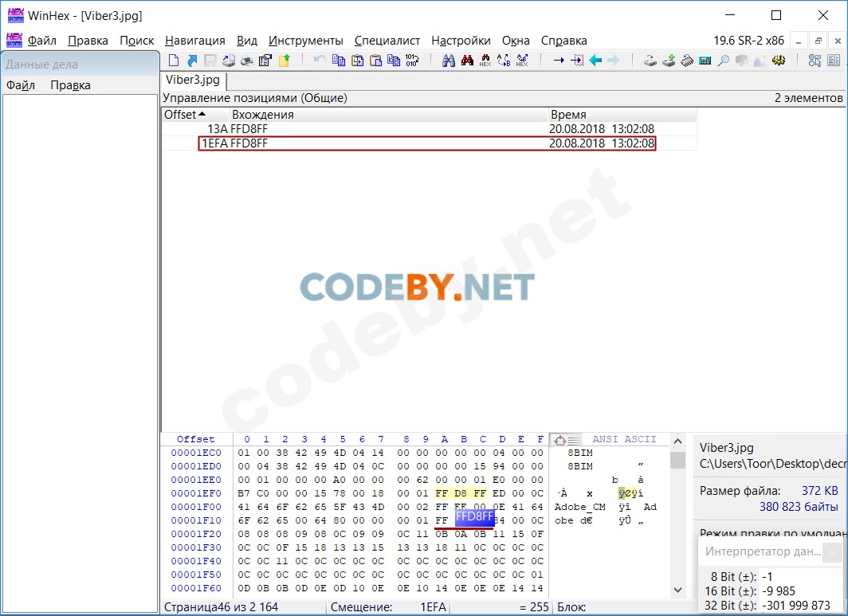Viewport: 848px width, 616px height.
Task: Click the Go to sector icon
Action: [577, 60]
